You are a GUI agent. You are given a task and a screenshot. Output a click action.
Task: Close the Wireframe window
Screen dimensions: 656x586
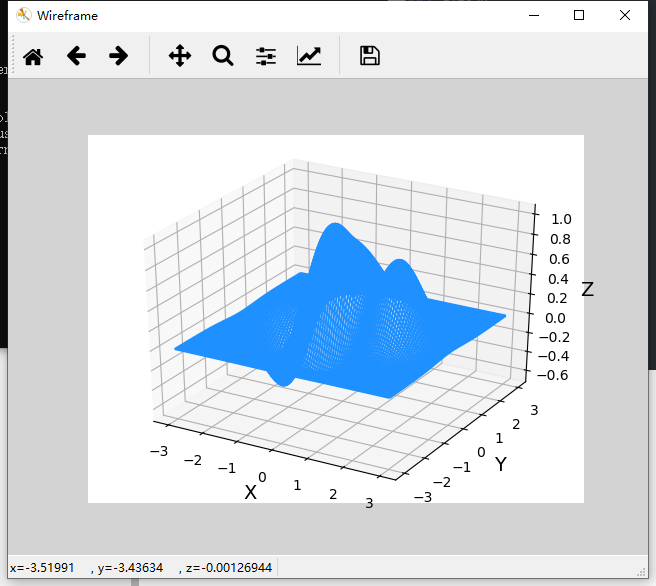point(625,15)
